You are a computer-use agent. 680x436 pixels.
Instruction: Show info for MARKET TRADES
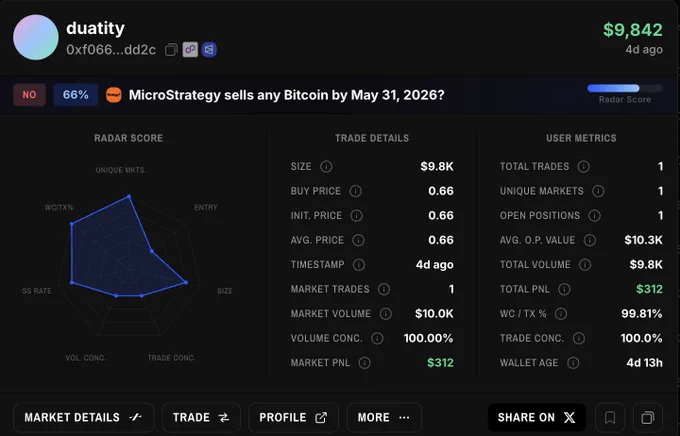pos(384,289)
